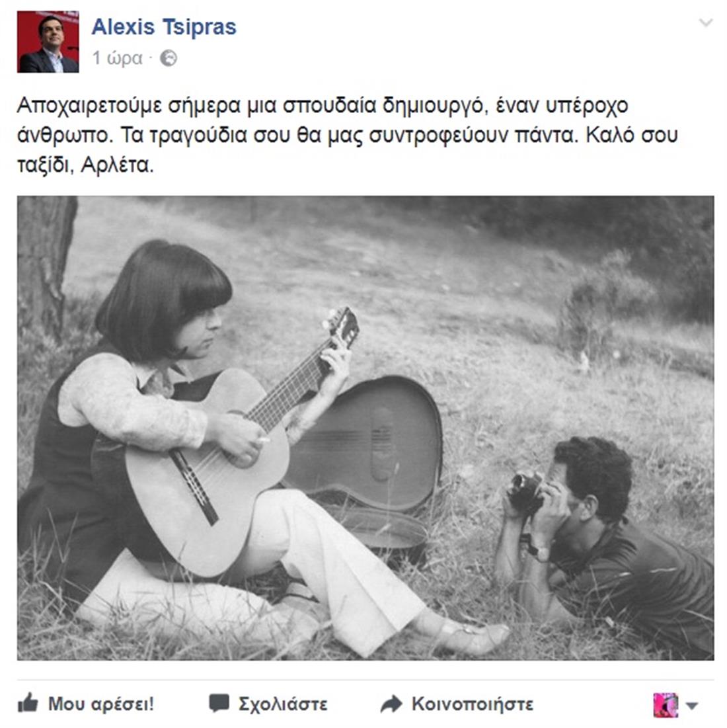This screenshot has width=727, height=728.
Task: Click the share arrow icon
Action: pos(391,704)
